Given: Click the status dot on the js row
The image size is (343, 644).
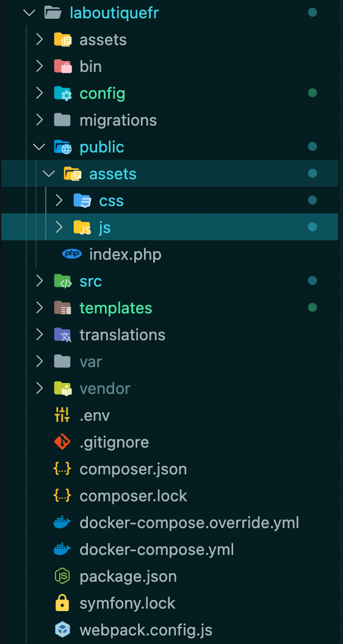Looking at the screenshot, I should [312, 227].
